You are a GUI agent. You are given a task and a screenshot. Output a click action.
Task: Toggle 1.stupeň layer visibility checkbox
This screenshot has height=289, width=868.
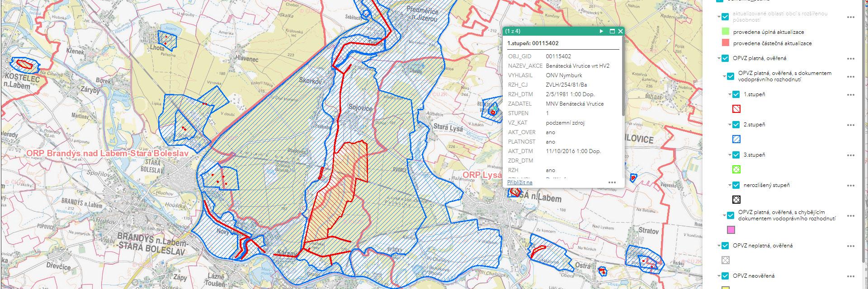coord(736,94)
